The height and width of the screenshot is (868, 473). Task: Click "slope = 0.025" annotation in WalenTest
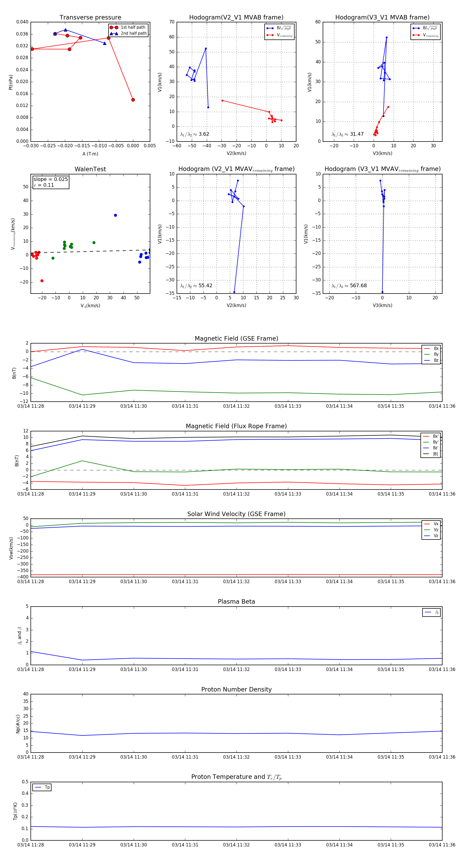[x=50, y=179]
